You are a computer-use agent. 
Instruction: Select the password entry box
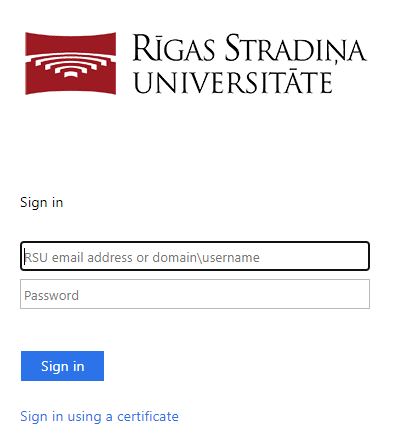coord(195,294)
